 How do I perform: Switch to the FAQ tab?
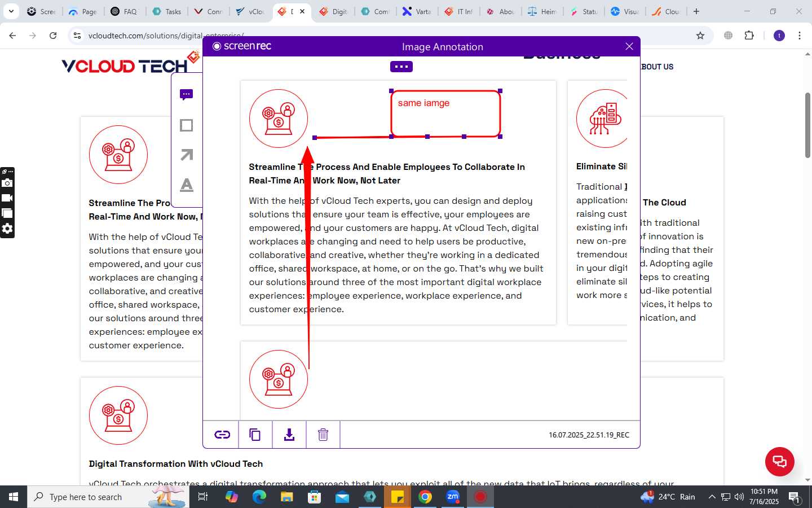[x=125, y=11]
